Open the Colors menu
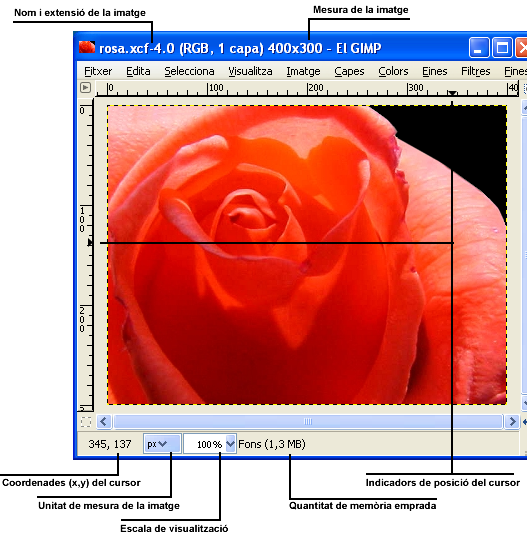Viewport: 527px width, 538px height. 393,71
